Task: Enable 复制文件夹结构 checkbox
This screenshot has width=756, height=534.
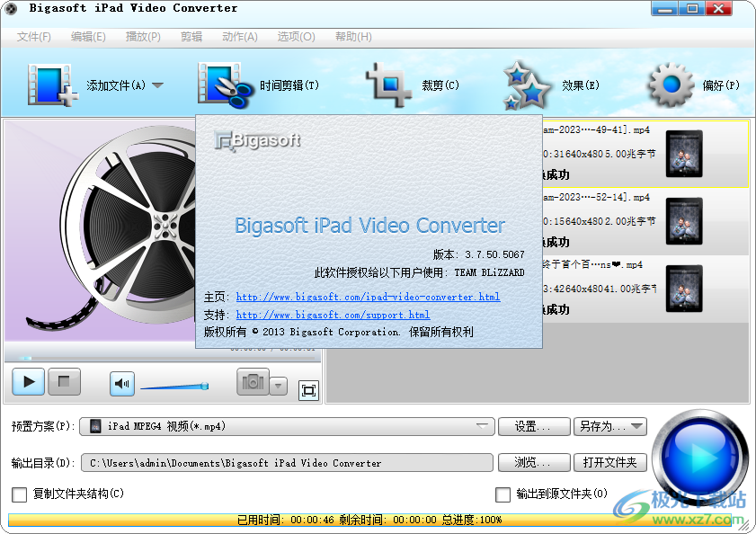Action: pyautogui.click(x=21, y=494)
